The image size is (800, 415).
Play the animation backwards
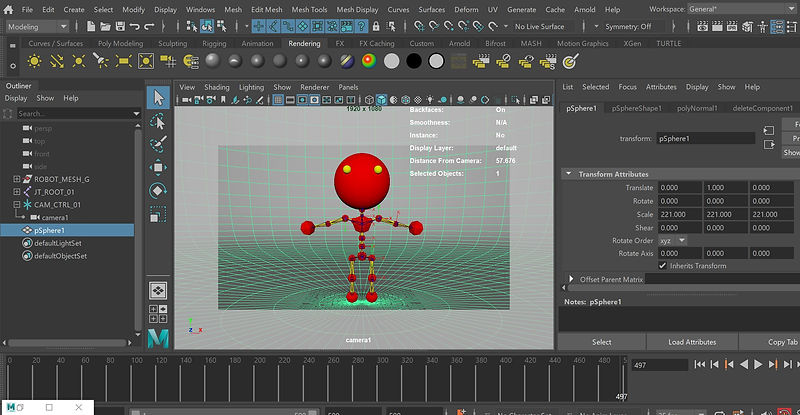(x=744, y=364)
